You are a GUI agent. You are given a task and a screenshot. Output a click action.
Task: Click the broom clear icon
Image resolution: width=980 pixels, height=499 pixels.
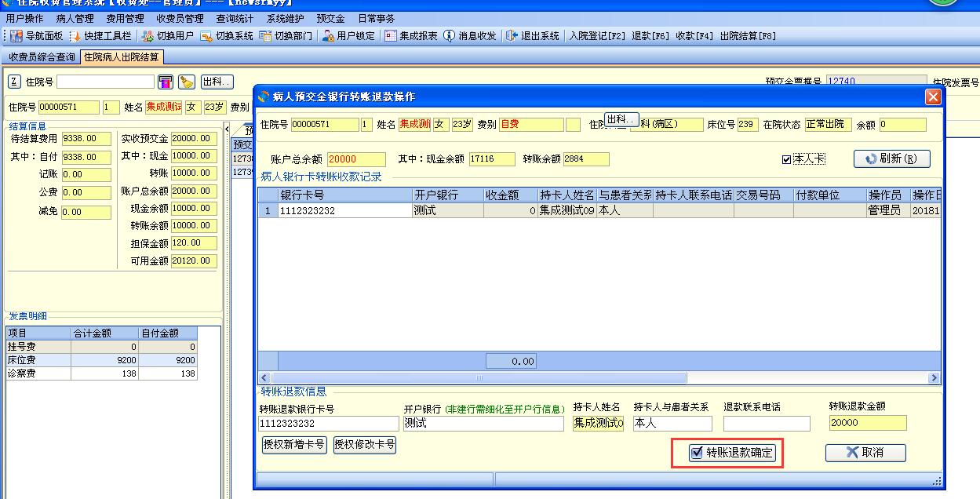[x=186, y=82]
